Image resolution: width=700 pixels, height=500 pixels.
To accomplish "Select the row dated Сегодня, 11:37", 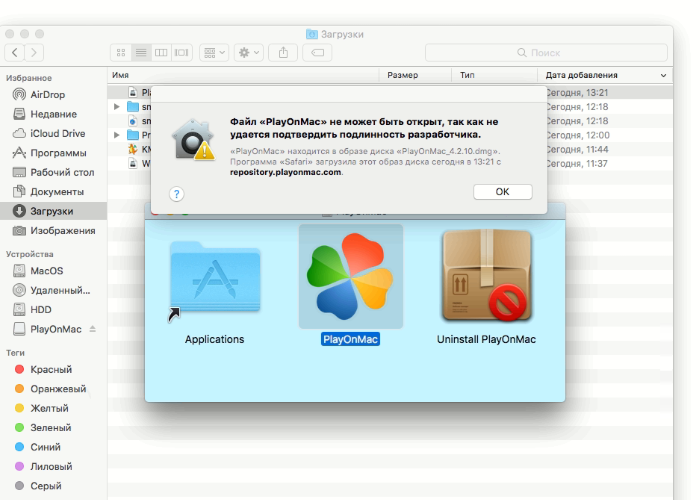I will [390, 163].
